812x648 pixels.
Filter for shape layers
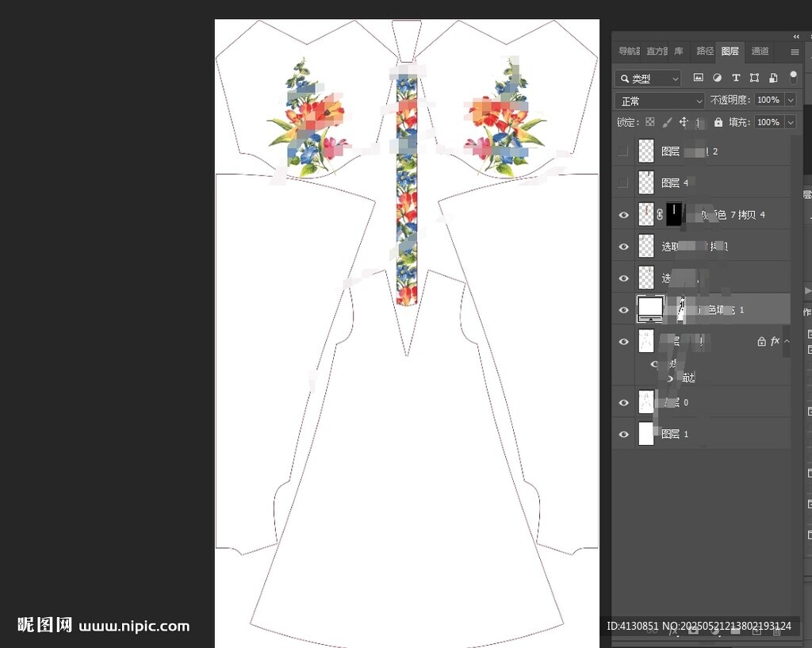pyautogui.click(x=754, y=78)
